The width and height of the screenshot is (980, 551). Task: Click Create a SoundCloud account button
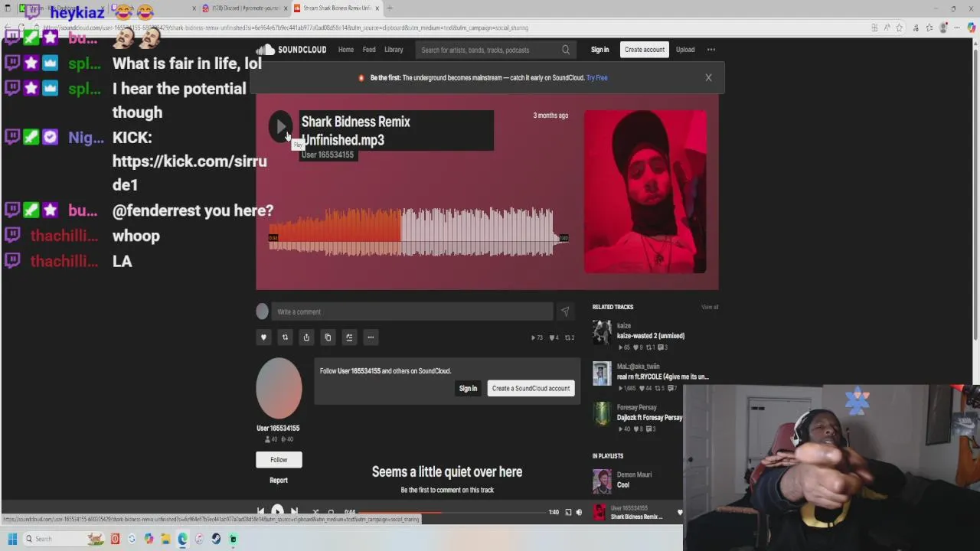pos(531,388)
